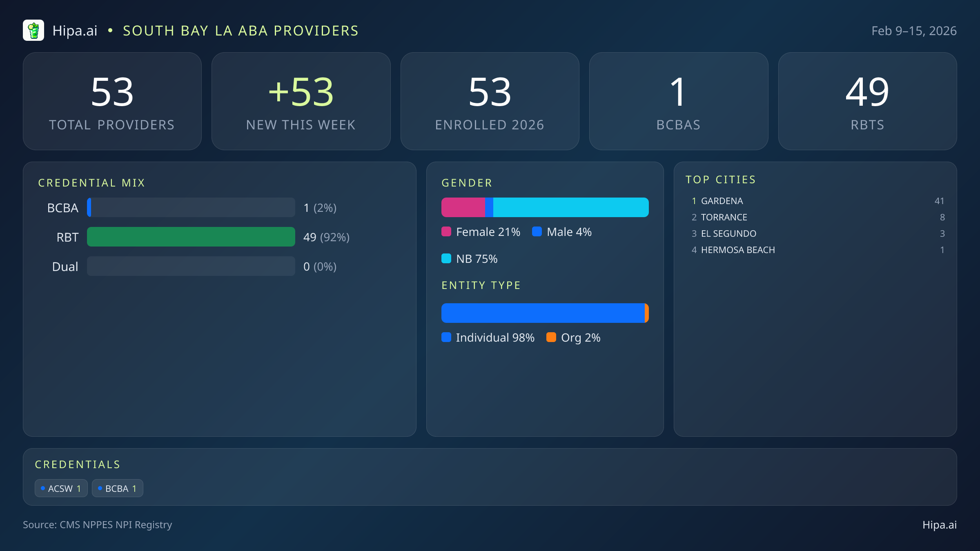Click the NB legend marker
This screenshot has width=980, height=551.
447,258
